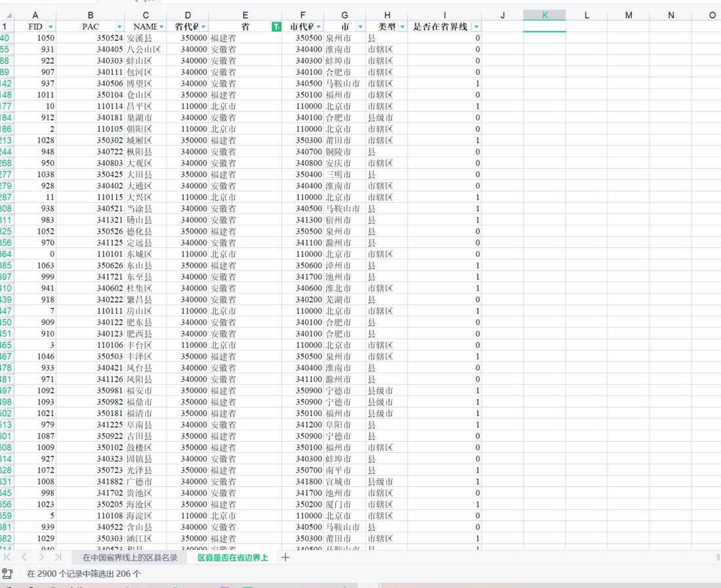721x588 pixels.
Task: Open the 市 column filter dropdown
Action: (x=360, y=26)
